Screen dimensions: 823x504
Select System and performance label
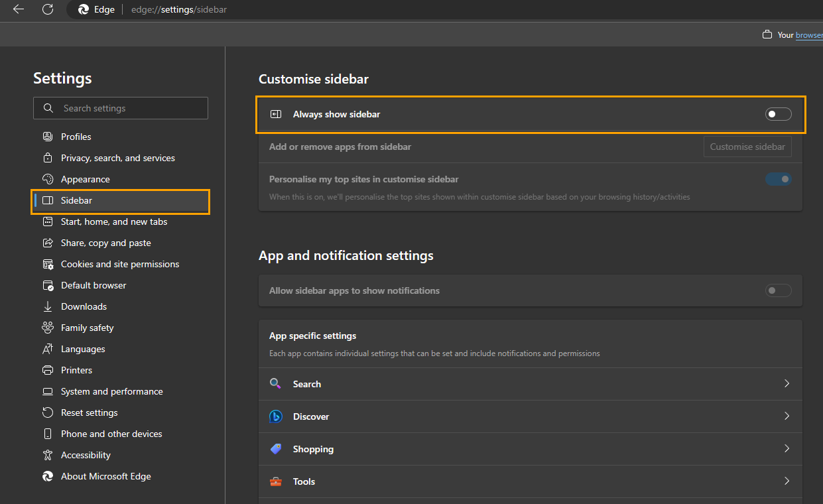(111, 391)
